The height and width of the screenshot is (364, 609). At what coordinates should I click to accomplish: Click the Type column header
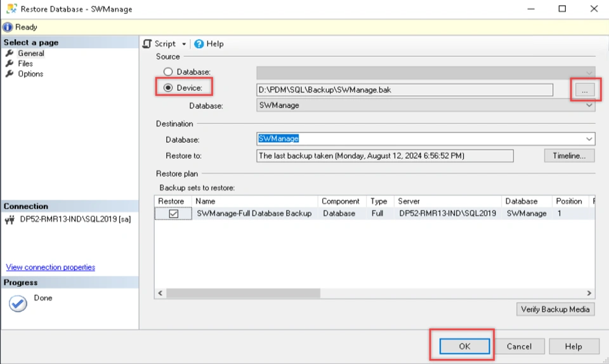(380, 202)
